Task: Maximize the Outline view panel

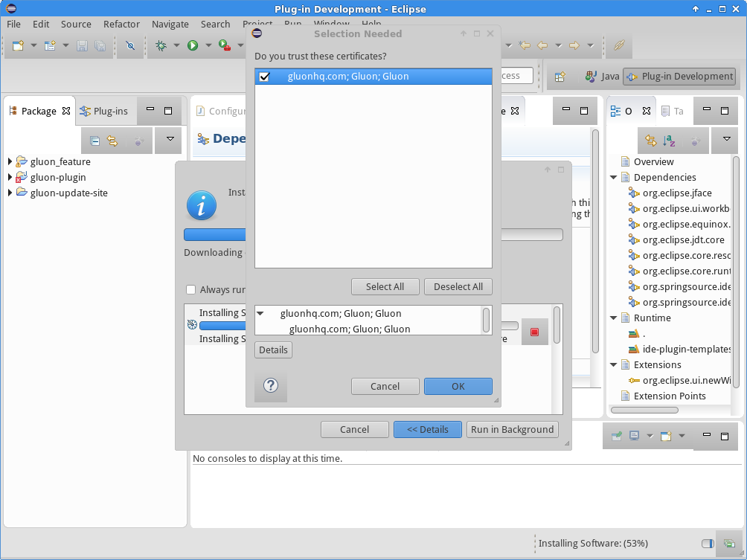Action: click(x=725, y=111)
